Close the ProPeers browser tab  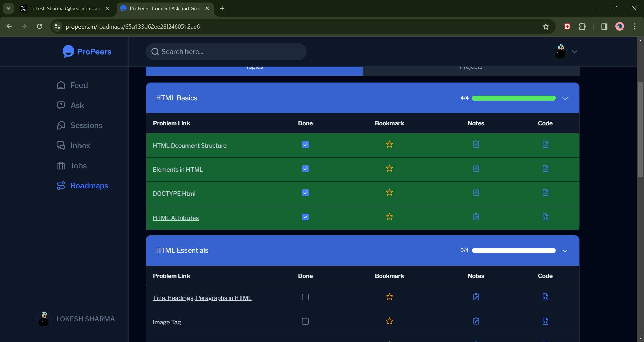207,9
